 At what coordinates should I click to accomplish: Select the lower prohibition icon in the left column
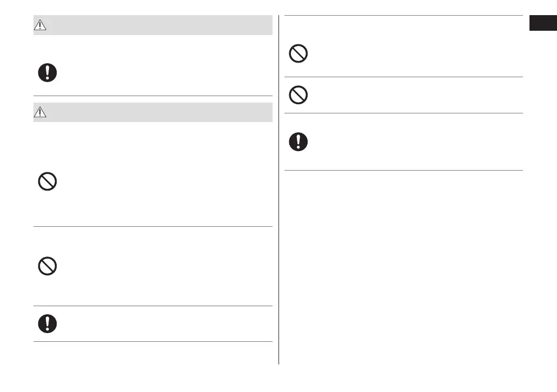point(47,266)
